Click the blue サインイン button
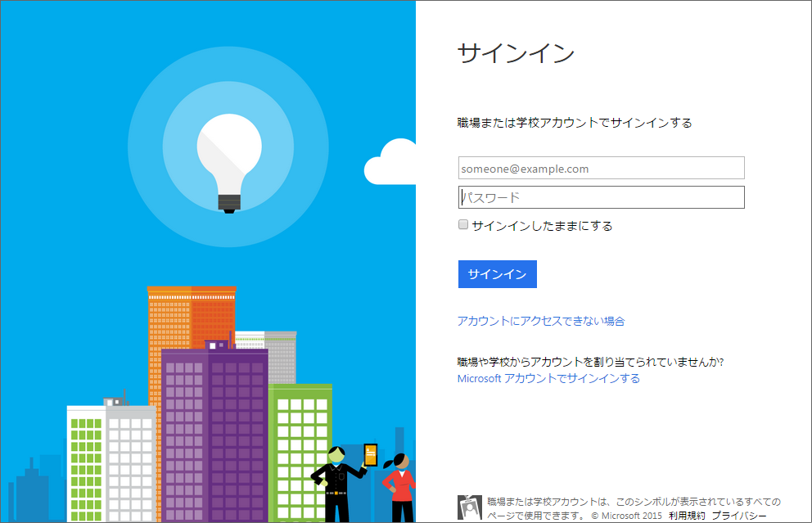 pos(497,274)
